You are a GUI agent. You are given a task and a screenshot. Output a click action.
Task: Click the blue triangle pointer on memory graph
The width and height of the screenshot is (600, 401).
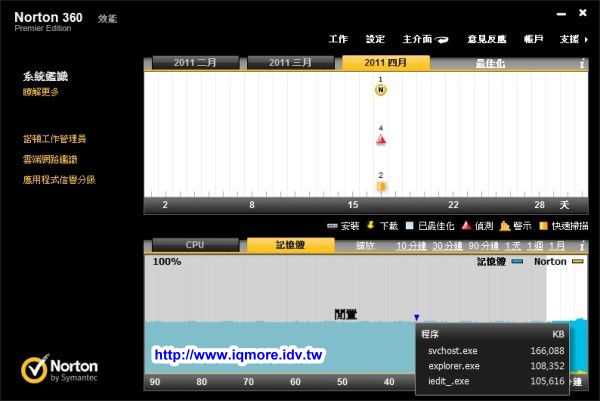[x=417, y=317]
